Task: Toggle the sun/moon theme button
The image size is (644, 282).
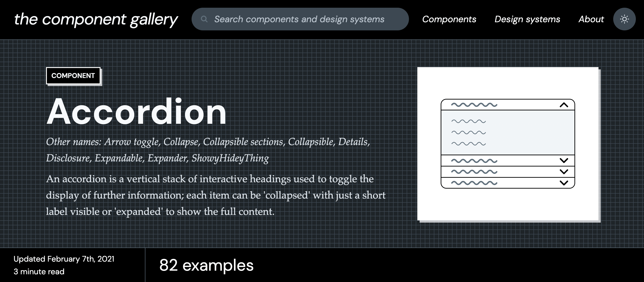Action: 624,19
